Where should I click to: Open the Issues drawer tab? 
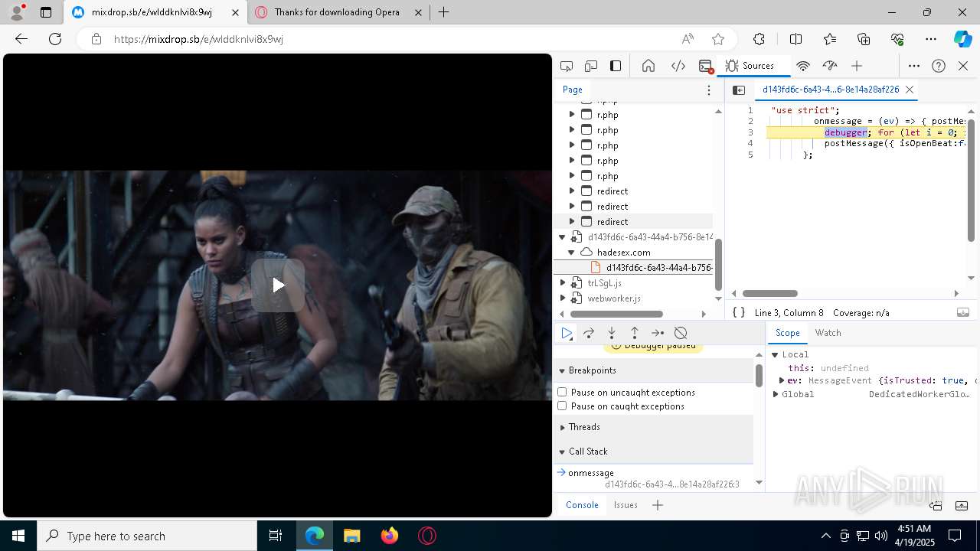(x=626, y=505)
